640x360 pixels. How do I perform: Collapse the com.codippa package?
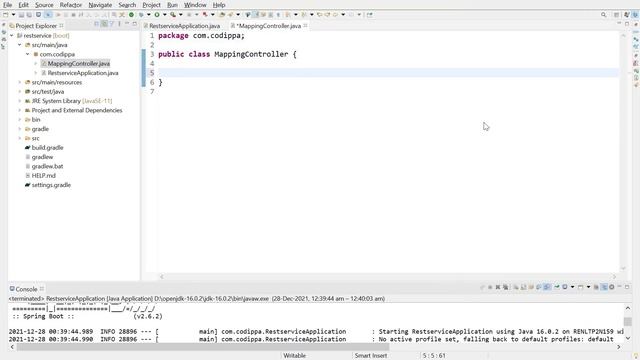28,54
